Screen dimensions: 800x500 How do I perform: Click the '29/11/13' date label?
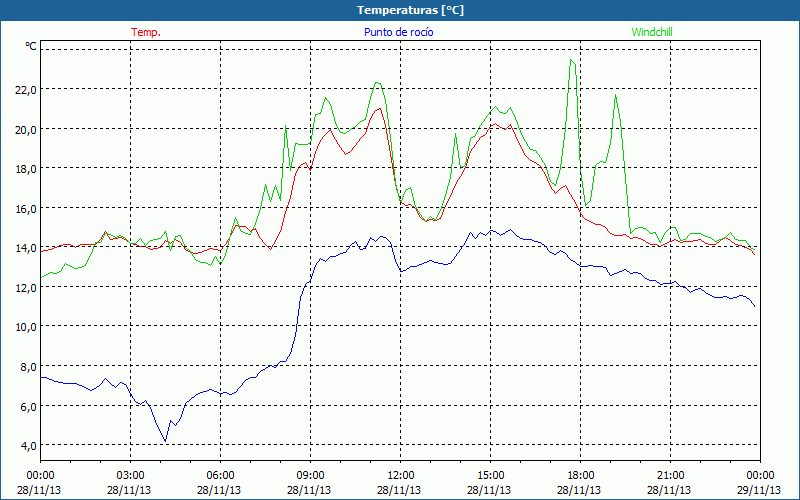759,490
